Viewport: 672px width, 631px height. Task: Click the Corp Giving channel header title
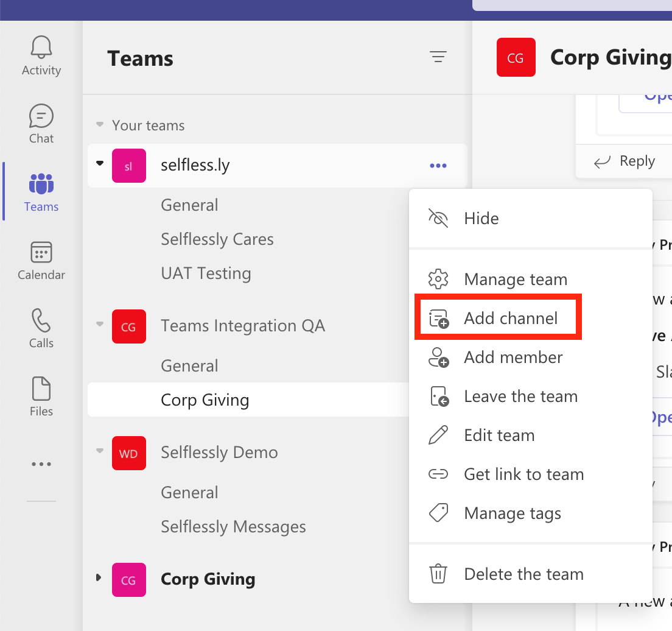click(x=611, y=57)
